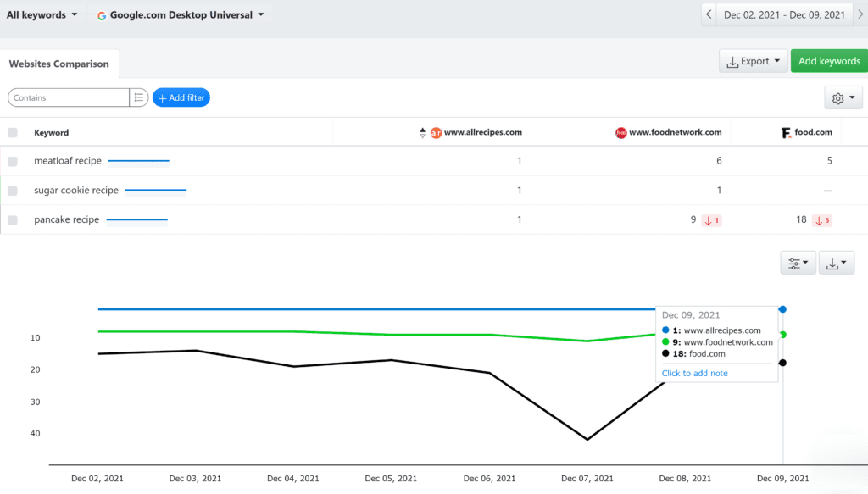Click the blue allrecipes.com legend dot in tooltip
The width and height of the screenshot is (868, 494).
click(665, 330)
